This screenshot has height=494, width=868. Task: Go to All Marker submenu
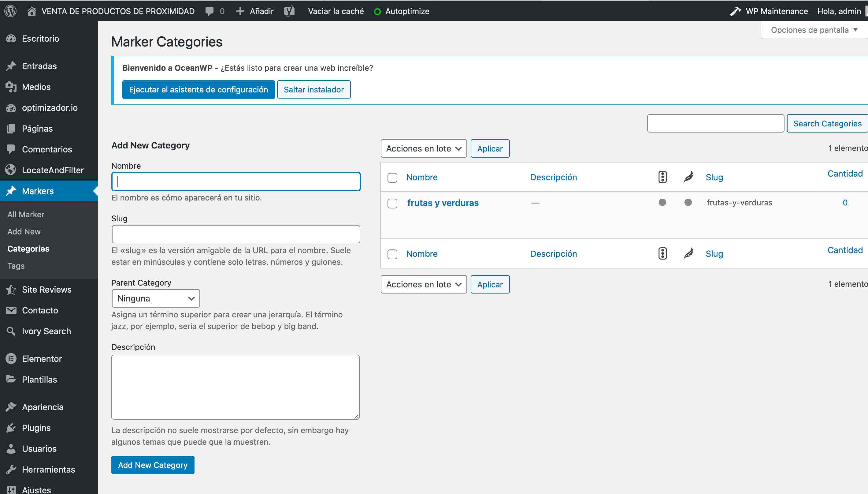coord(26,214)
